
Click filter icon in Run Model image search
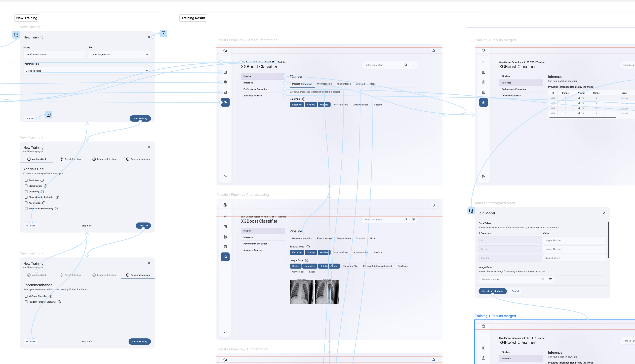[550, 279]
